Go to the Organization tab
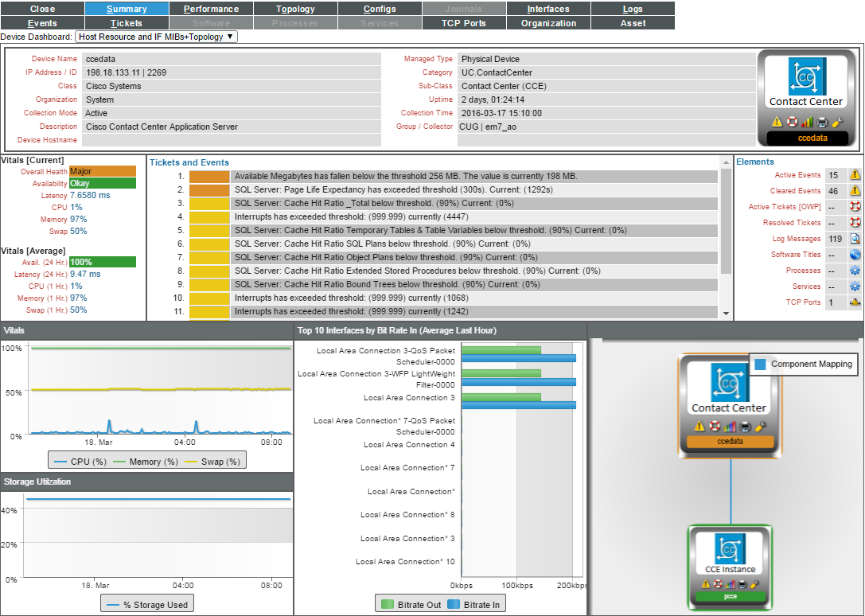 tap(548, 23)
